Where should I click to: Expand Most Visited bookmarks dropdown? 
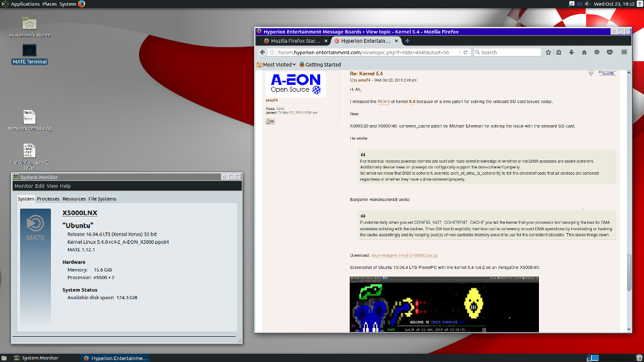tap(276, 65)
